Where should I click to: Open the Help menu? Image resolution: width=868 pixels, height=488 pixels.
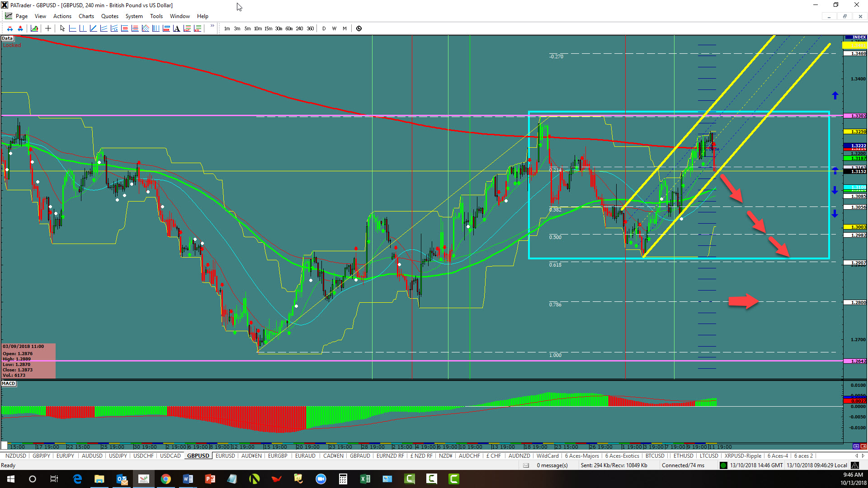click(203, 16)
